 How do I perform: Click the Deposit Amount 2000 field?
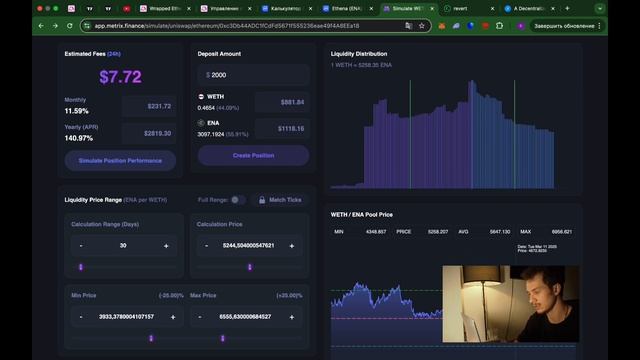pyautogui.click(x=253, y=75)
